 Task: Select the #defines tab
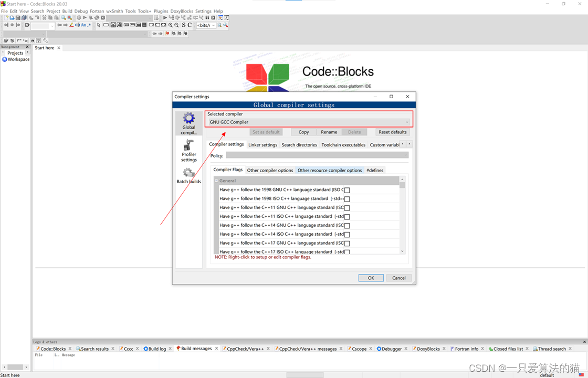pyautogui.click(x=375, y=170)
